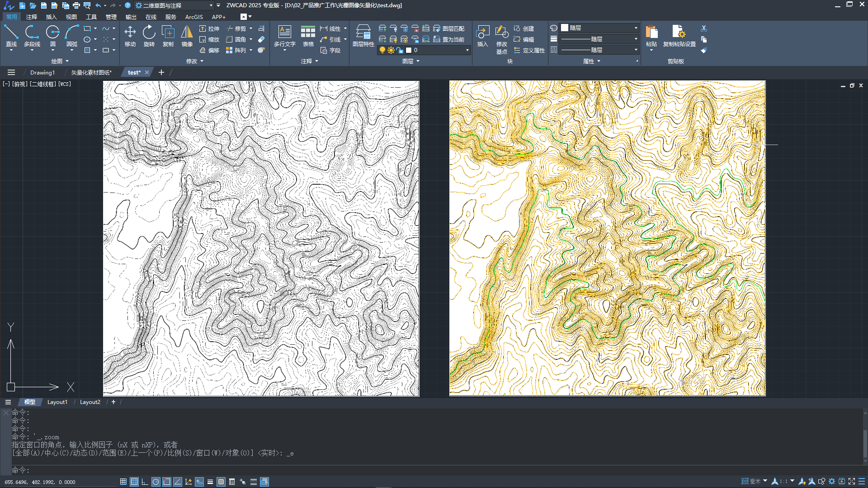Viewport: 868px width, 488px height.
Task: Click the format painter brush in clipboard panel
Action: click(704, 50)
